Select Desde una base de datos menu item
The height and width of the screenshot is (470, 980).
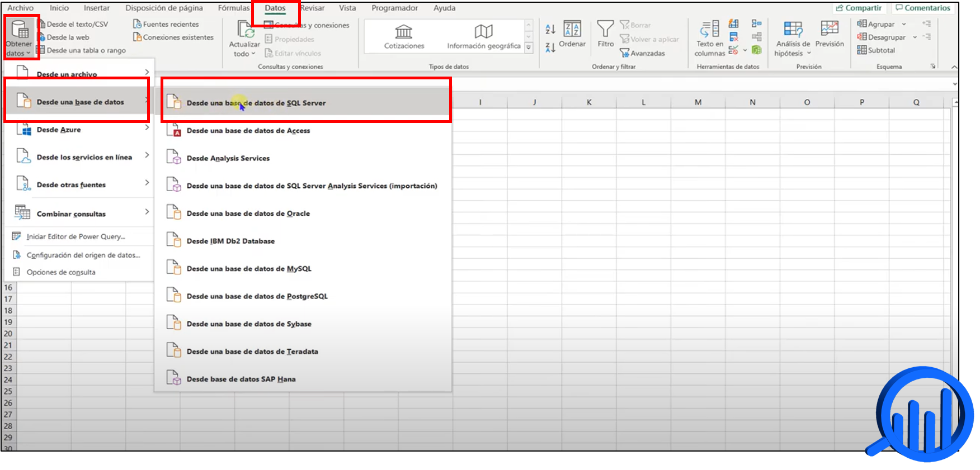tap(79, 102)
